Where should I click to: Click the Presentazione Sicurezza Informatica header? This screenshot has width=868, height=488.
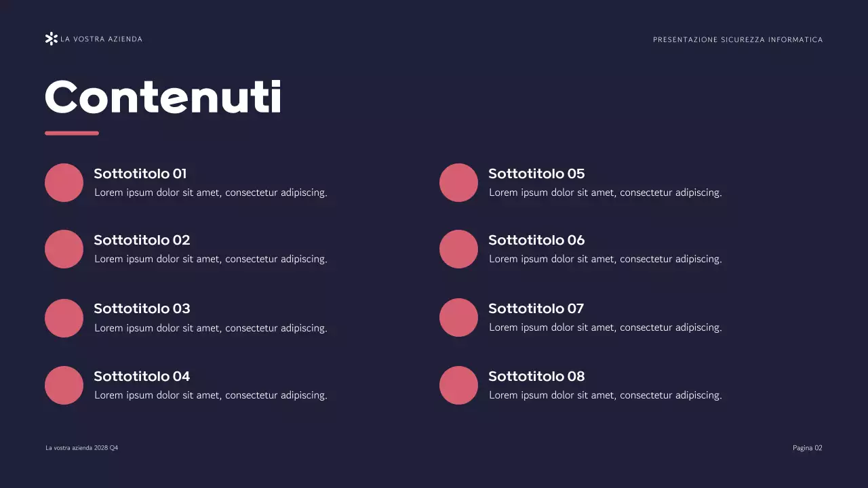point(738,40)
